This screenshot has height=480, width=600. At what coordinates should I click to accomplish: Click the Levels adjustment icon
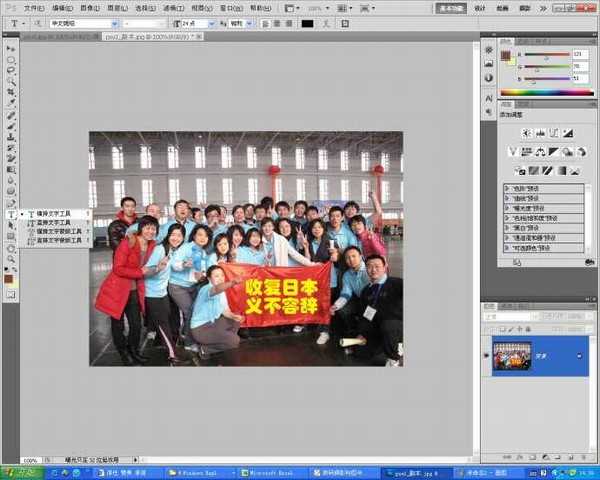click(538, 133)
